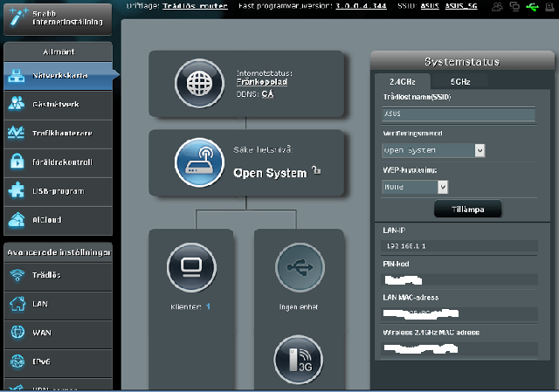Select Trafikhanterare menu entry text
This screenshot has width=559, height=392.
pos(62,134)
